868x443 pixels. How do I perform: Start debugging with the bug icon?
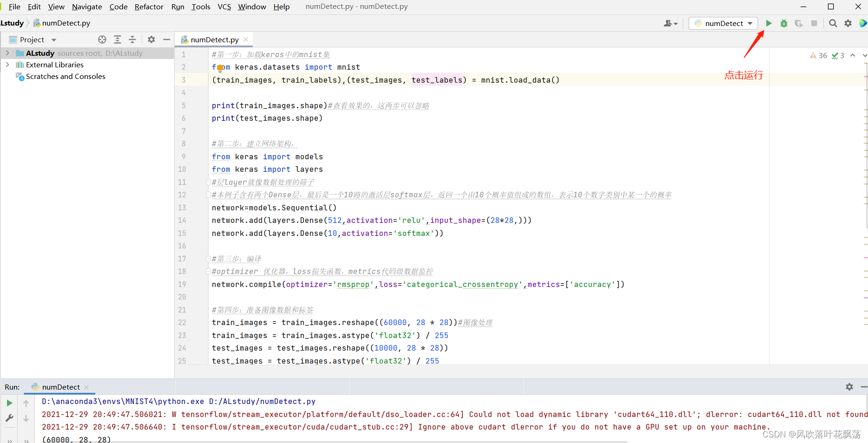[x=784, y=23]
